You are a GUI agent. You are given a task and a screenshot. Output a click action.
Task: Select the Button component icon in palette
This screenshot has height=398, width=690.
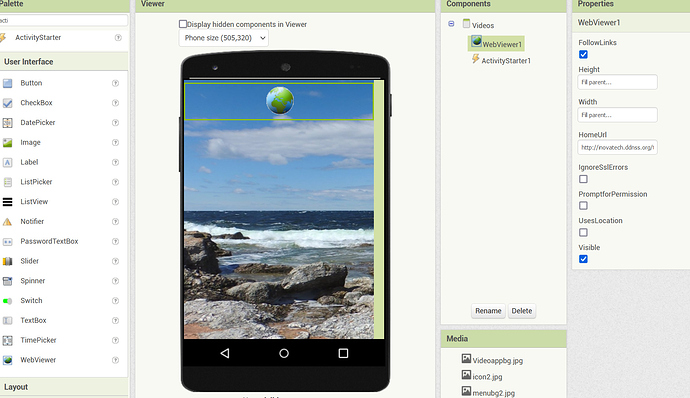click(x=7, y=83)
